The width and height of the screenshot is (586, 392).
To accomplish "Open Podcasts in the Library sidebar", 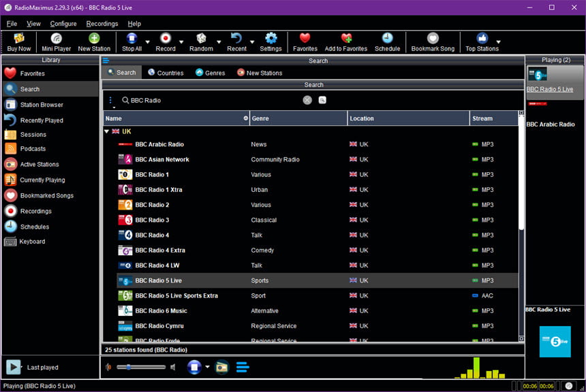I will 50,148.
